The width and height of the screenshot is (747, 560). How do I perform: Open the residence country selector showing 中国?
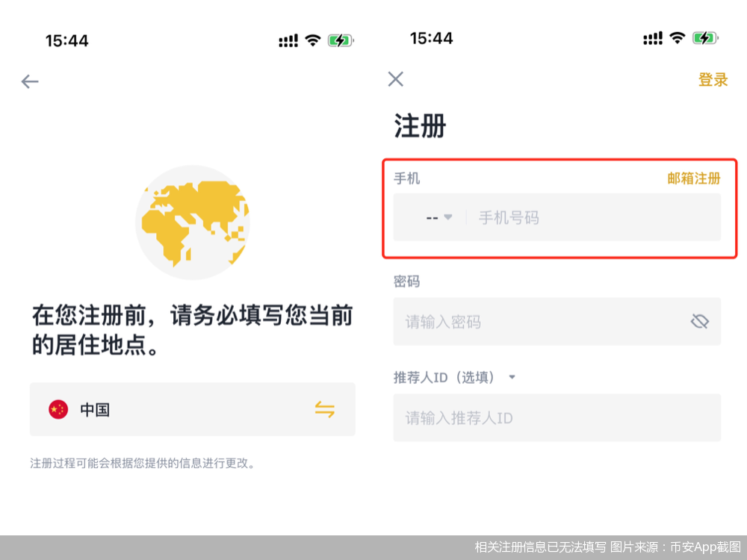(192, 409)
